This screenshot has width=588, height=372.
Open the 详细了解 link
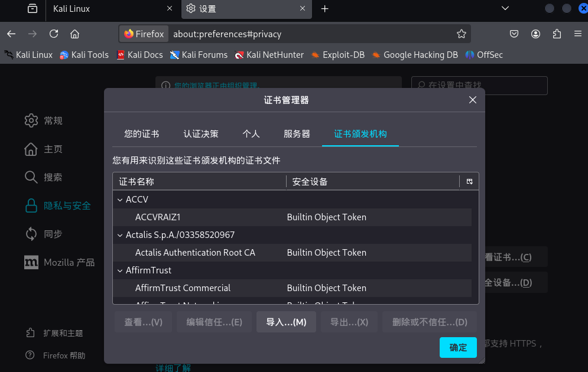173,368
